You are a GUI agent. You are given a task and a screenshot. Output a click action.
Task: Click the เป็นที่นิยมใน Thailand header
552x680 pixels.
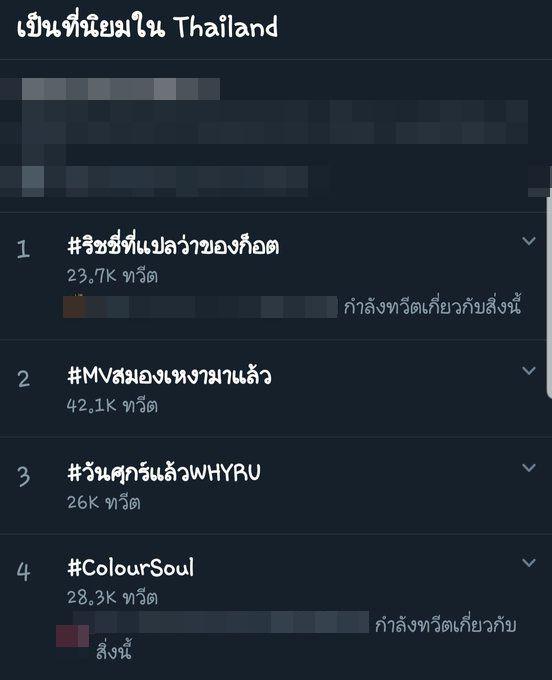pos(147,27)
